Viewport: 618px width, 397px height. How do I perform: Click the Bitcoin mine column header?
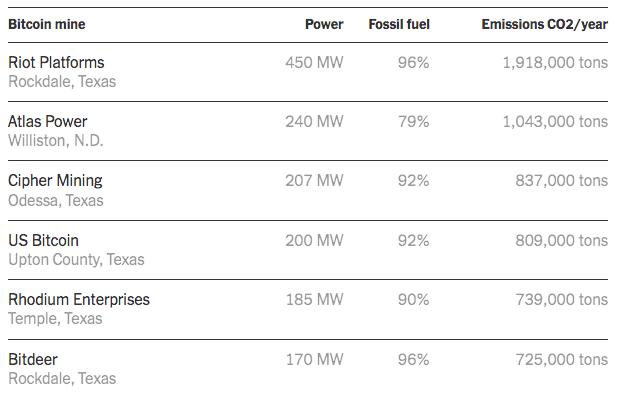47,24
